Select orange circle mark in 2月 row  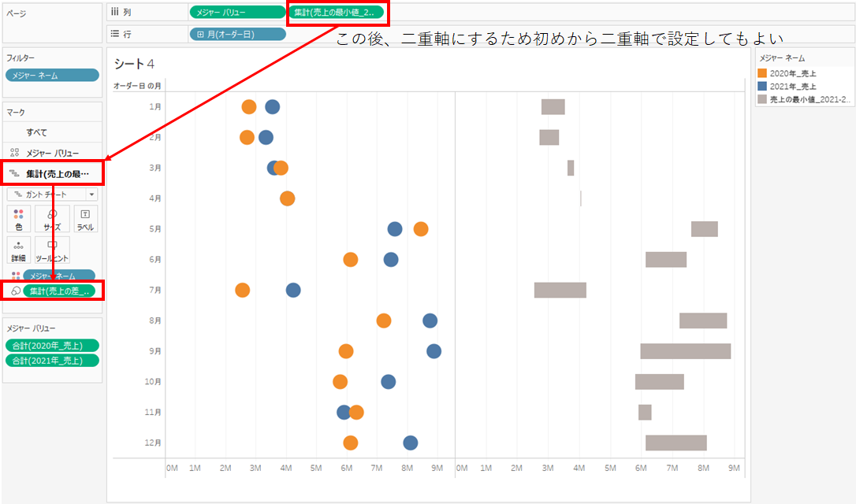pyautogui.click(x=247, y=138)
